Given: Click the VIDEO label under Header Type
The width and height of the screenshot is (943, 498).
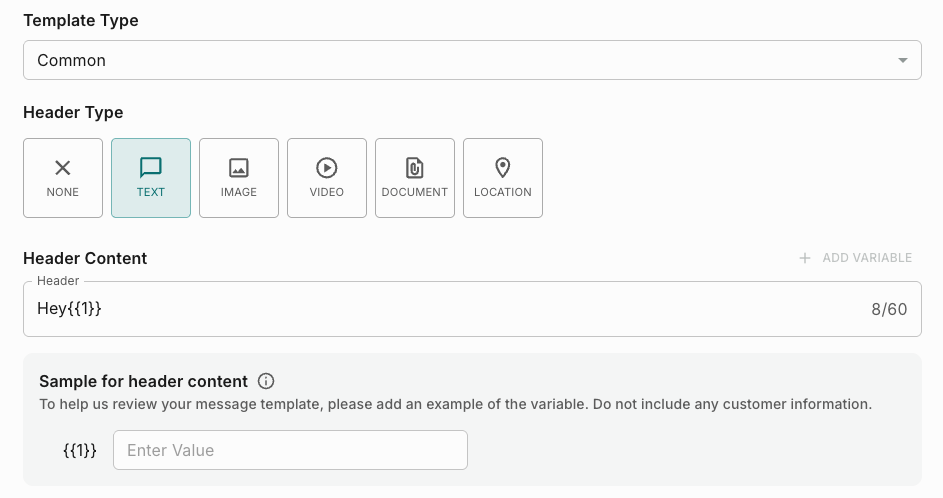Looking at the screenshot, I should [327, 192].
